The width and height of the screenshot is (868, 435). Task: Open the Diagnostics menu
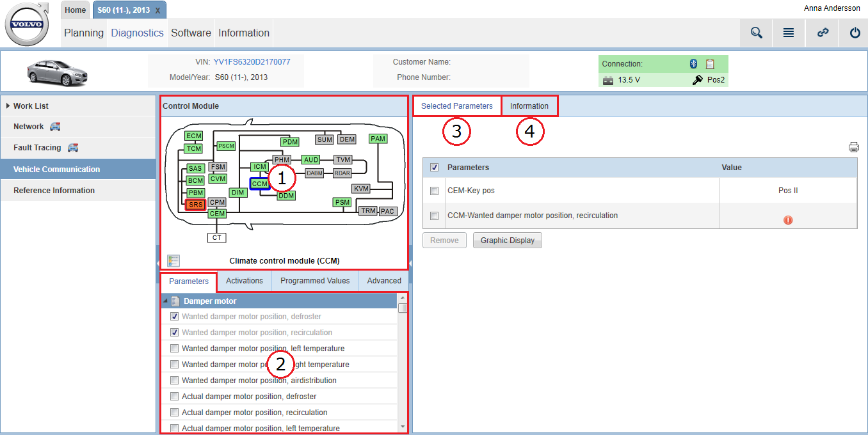(x=137, y=33)
